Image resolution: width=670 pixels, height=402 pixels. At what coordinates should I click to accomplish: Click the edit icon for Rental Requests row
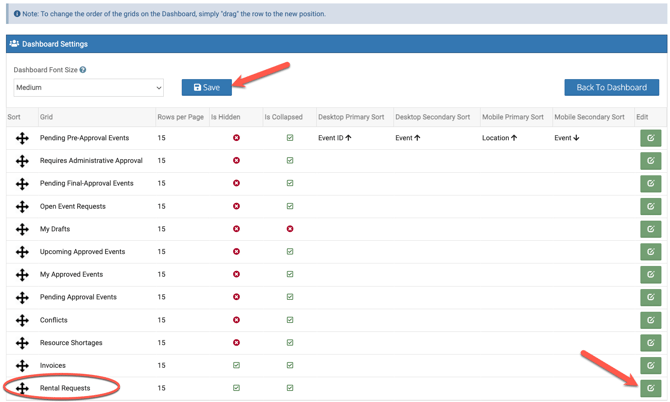pyautogui.click(x=650, y=388)
